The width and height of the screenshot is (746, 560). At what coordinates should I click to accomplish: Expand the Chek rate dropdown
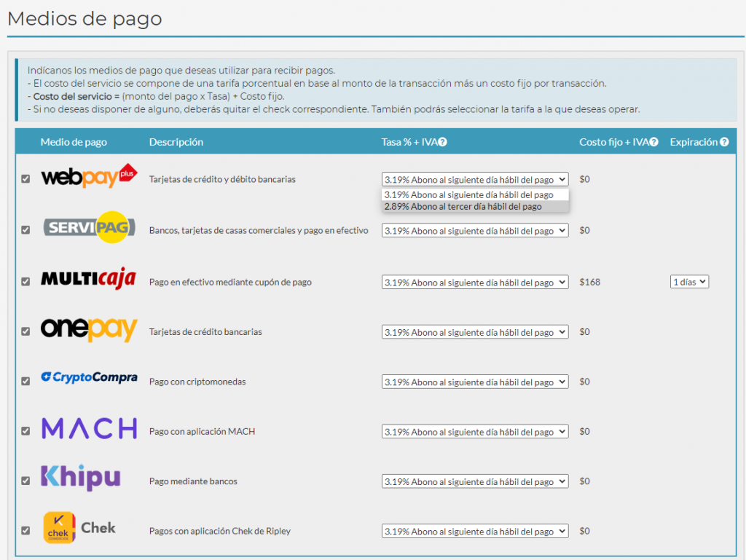point(475,531)
